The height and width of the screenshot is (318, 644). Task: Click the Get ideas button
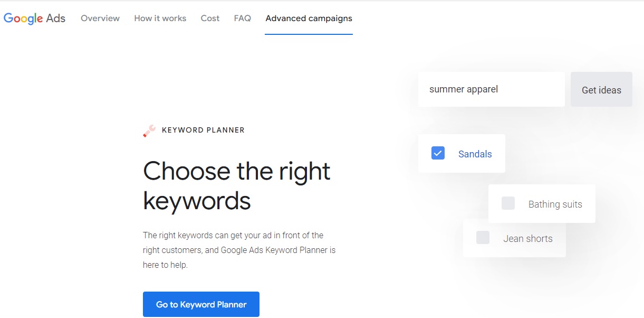tap(601, 90)
